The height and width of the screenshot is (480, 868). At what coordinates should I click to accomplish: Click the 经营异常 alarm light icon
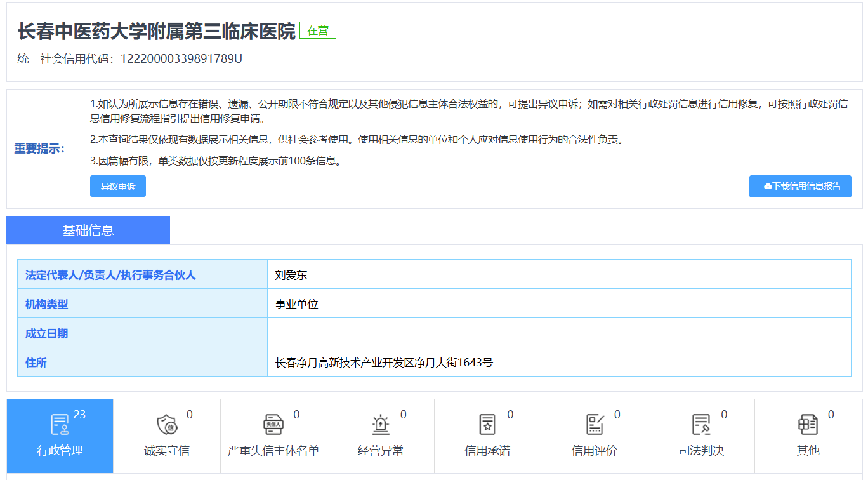(x=380, y=424)
